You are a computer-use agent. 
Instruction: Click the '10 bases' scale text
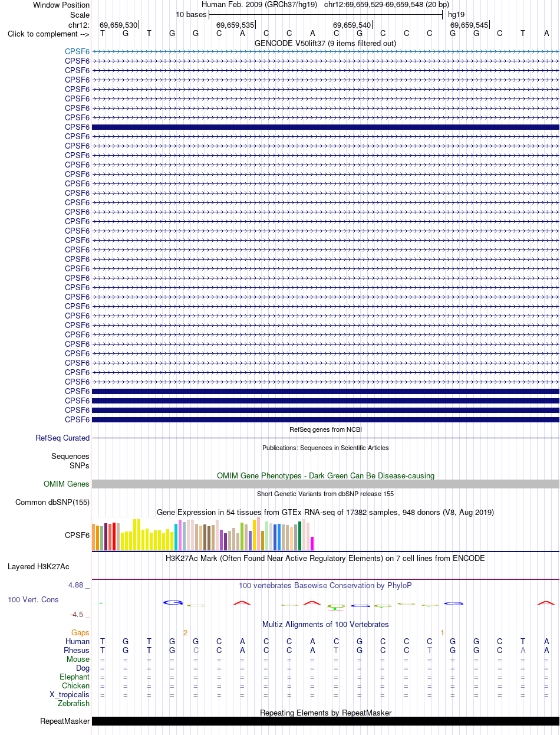point(191,15)
